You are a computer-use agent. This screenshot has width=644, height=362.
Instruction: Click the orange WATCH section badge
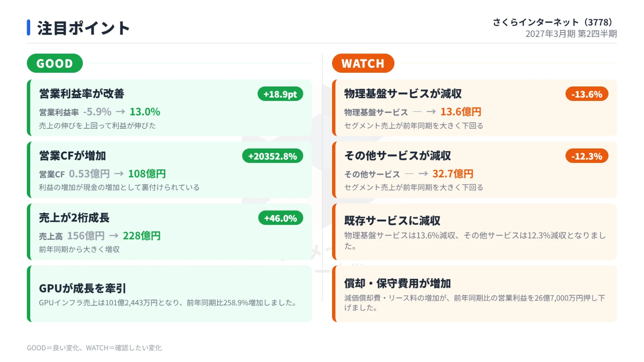pos(363,63)
